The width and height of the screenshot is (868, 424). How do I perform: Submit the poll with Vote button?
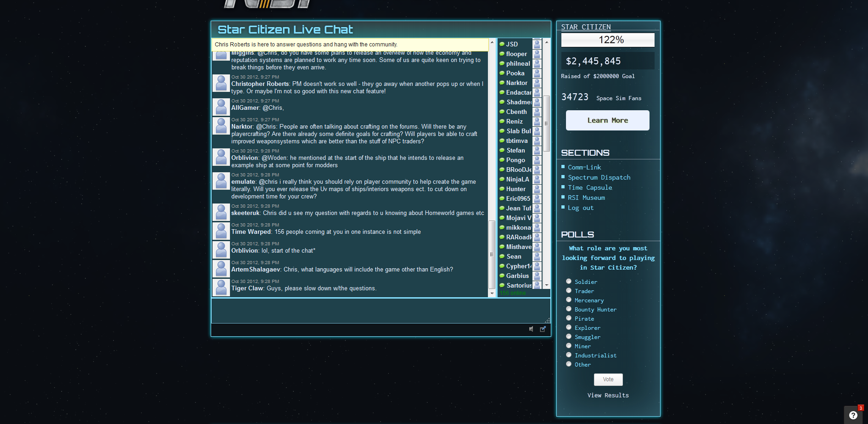[x=608, y=379]
